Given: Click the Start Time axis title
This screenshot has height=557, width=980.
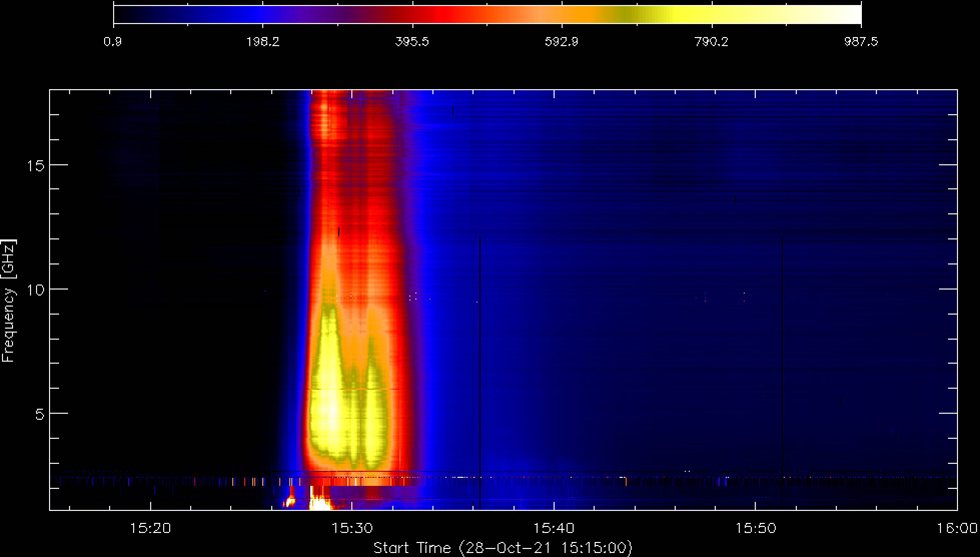Looking at the screenshot, I should point(503,547).
